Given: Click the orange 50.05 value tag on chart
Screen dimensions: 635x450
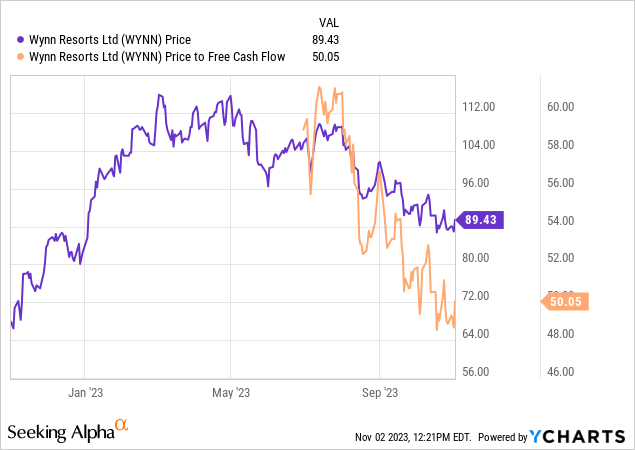Looking at the screenshot, I should tap(567, 300).
